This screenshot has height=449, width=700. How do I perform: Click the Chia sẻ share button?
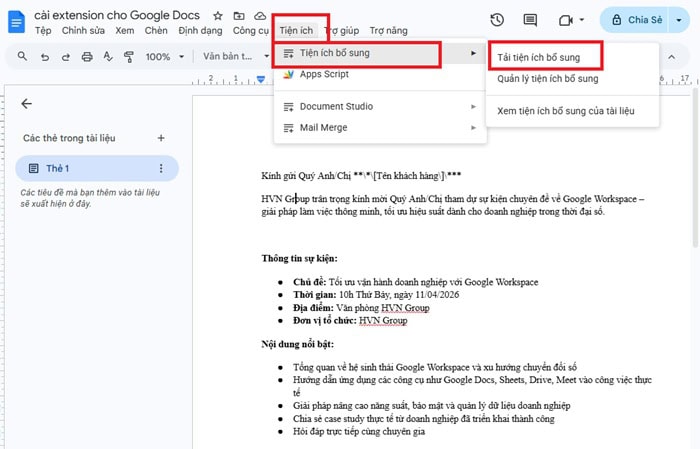tap(634, 20)
